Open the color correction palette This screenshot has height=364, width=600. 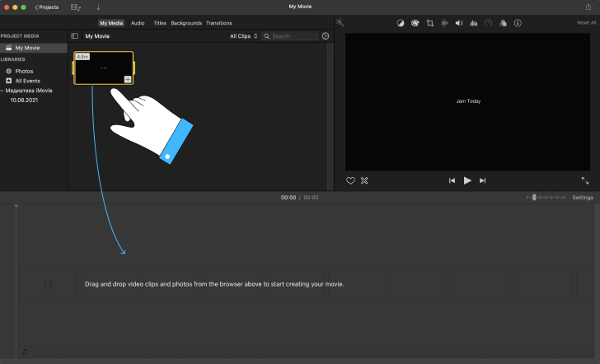point(415,23)
